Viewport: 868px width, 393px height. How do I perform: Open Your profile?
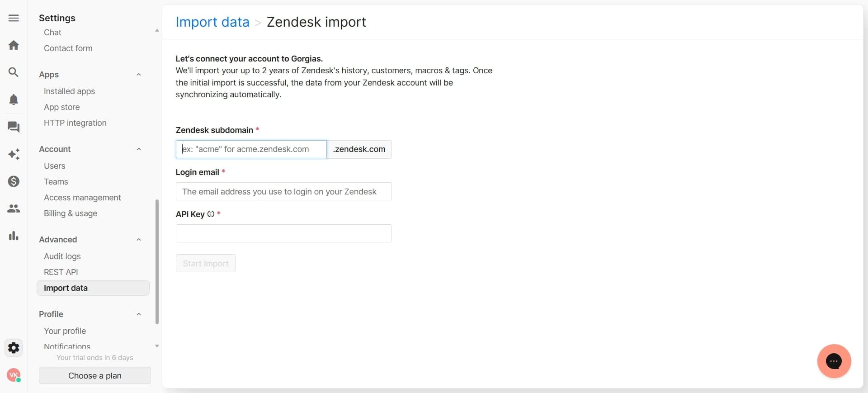pos(65,331)
